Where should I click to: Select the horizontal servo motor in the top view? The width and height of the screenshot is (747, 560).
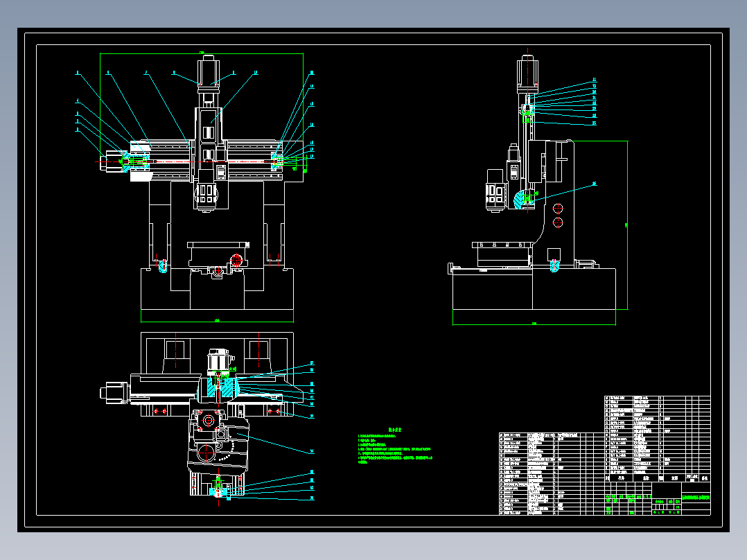pos(114,392)
